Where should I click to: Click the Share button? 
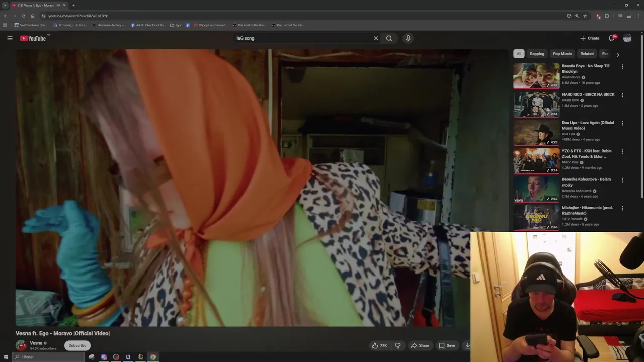(x=420, y=345)
